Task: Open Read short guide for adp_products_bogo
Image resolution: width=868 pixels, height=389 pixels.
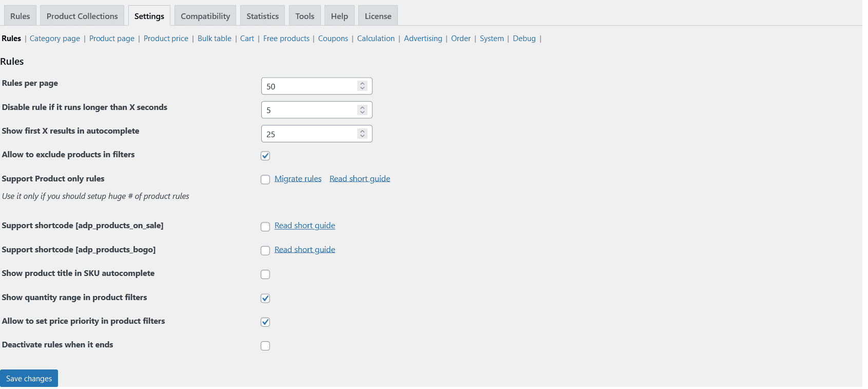Action: coord(305,250)
